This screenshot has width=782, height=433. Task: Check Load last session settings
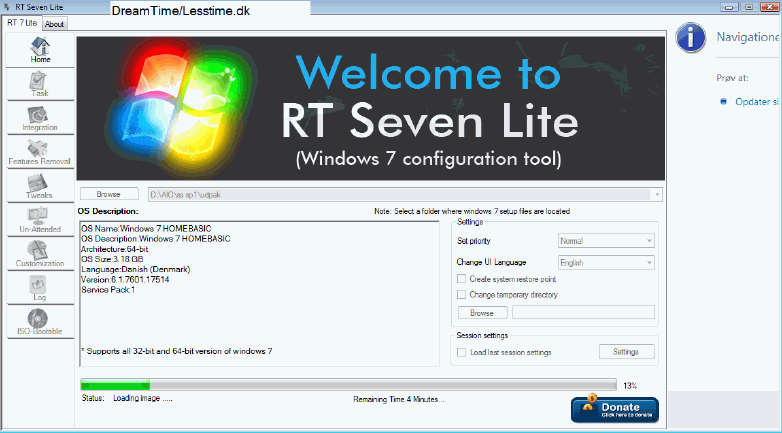[462, 352]
